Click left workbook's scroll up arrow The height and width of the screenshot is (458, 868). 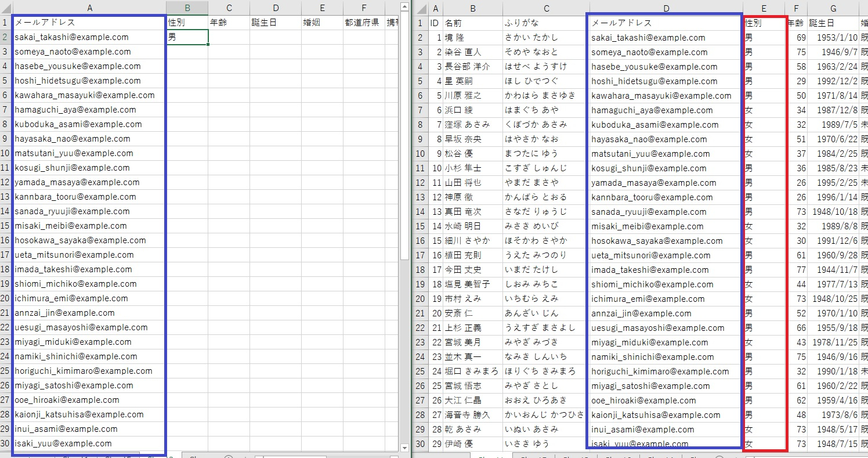[x=405, y=7]
